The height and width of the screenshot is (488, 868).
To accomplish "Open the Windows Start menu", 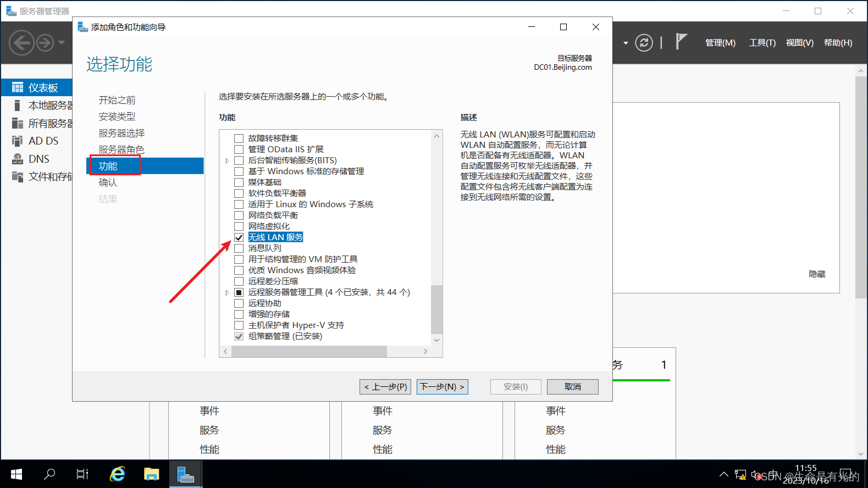I will (16, 474).
